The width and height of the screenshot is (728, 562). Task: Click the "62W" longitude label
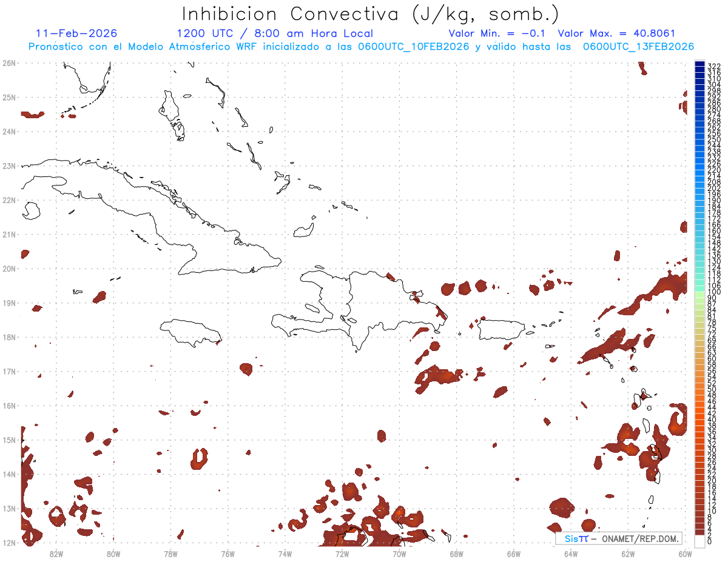coord(628,553)
